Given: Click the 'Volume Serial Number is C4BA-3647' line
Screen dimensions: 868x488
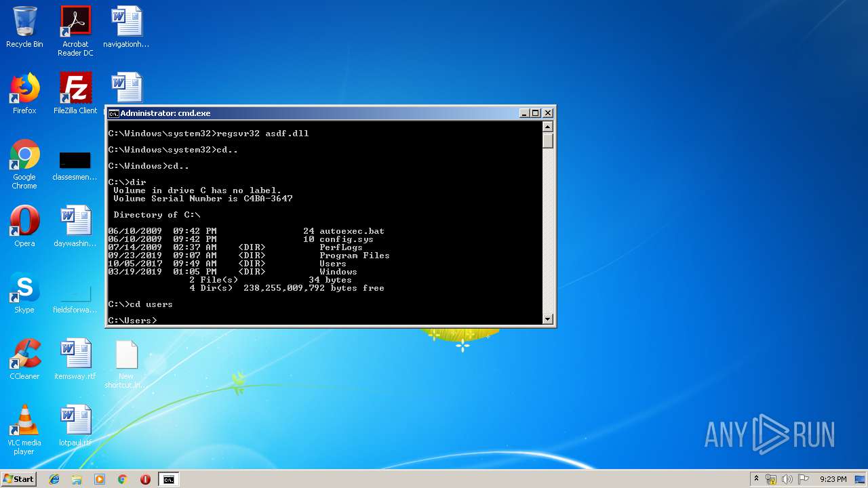Looking at the screenshot, I should pyautogui.click(x=203, y=199).
